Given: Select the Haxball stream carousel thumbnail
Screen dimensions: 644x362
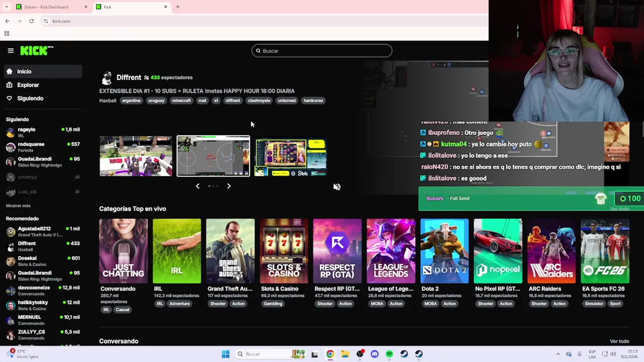Looking at the screenshot, I should (x=213, y=156).
